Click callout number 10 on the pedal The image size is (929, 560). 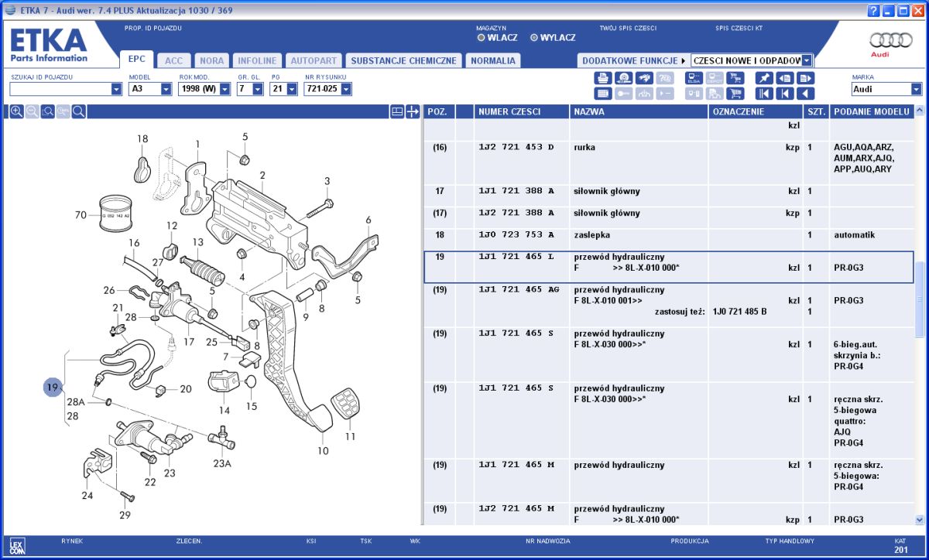click(x=323, y=451)
